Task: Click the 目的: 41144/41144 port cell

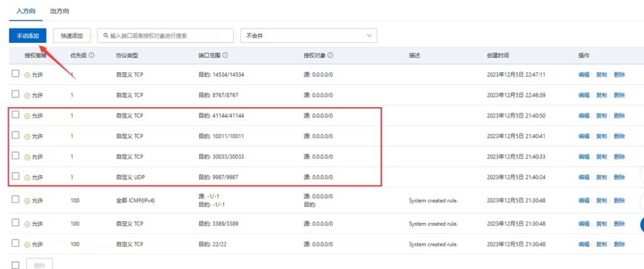Action: tap(221, 115)
